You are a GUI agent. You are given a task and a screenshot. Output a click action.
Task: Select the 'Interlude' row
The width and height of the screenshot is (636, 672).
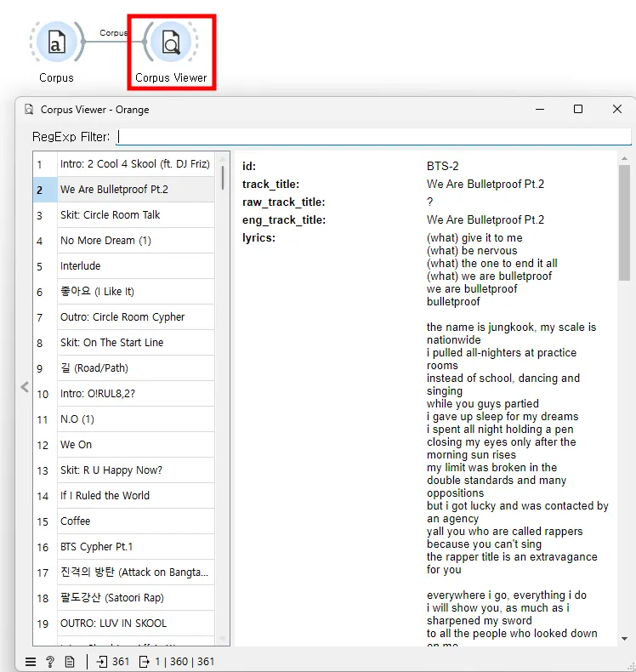pos(135,265)
